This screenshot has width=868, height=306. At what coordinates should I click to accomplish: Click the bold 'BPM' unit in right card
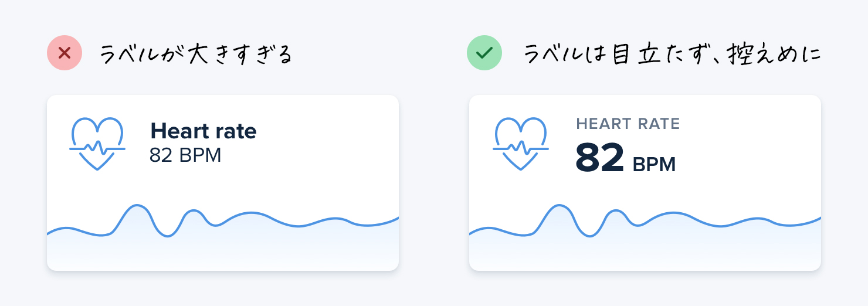point(655,165)
